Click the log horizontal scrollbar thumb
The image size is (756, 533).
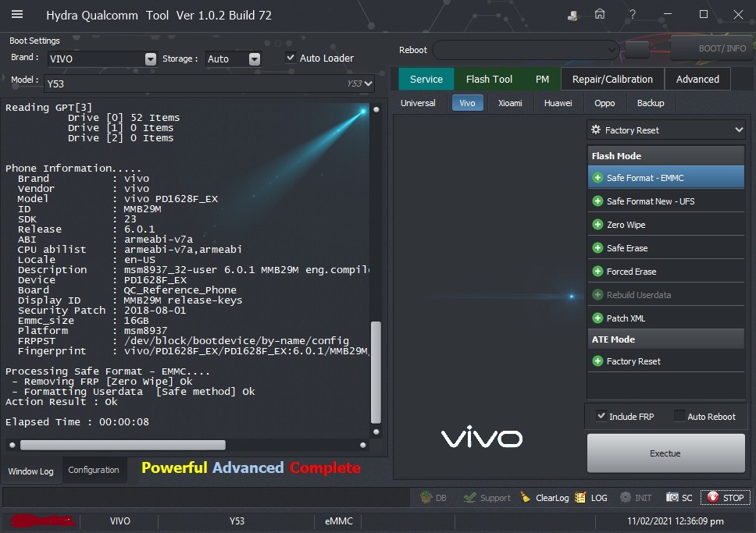coord(123,445)
